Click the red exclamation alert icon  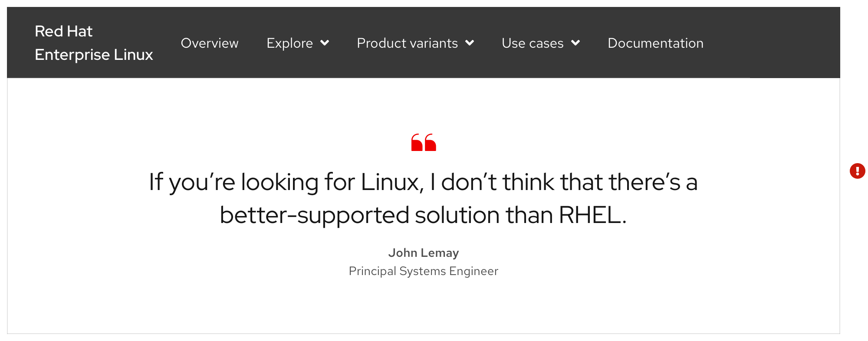pyautogui.click(x=857, y=171)
